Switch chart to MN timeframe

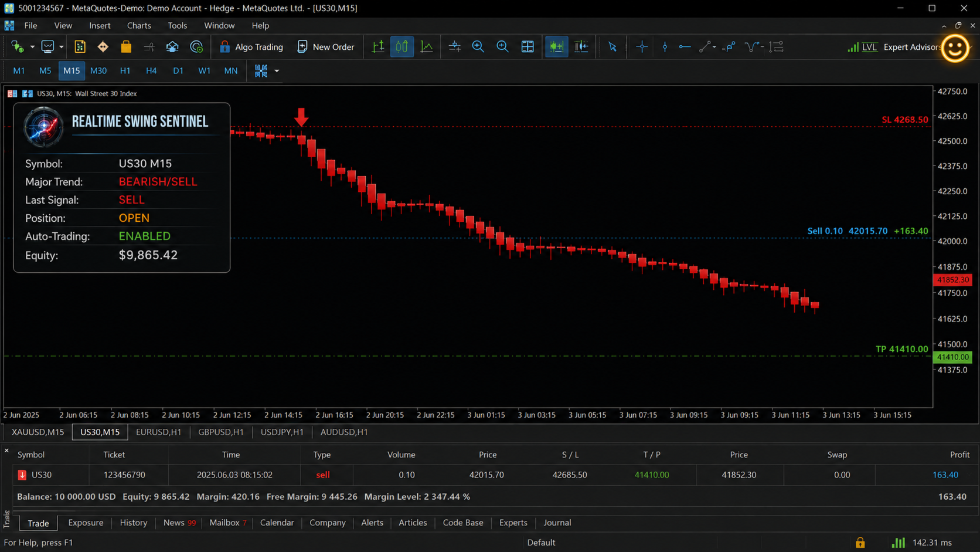[231, 70]
